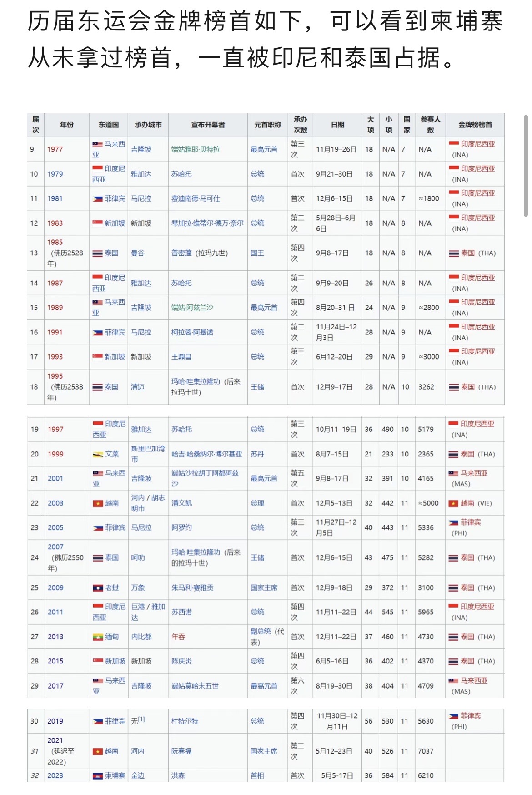Click the Cambodia flag beside 柬埔寨
Screen dimensions: 532x795
pyautogui.click(x=98, y=776)
